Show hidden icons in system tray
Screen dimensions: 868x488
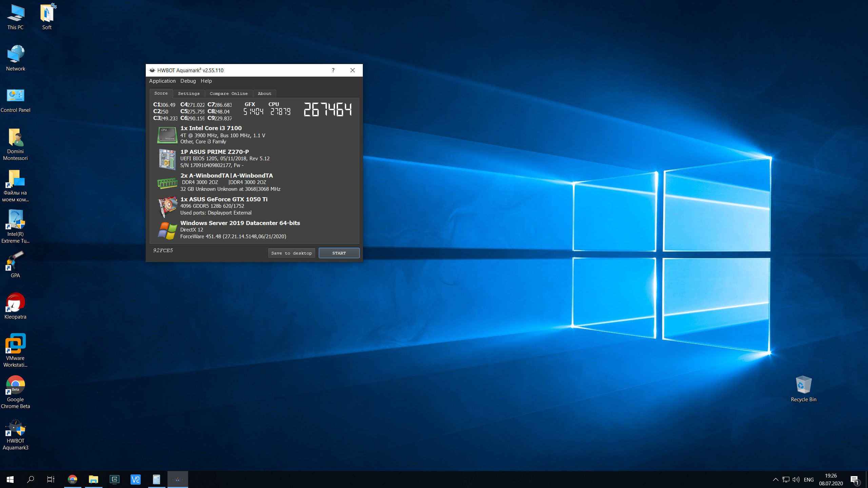coord(776,479)
